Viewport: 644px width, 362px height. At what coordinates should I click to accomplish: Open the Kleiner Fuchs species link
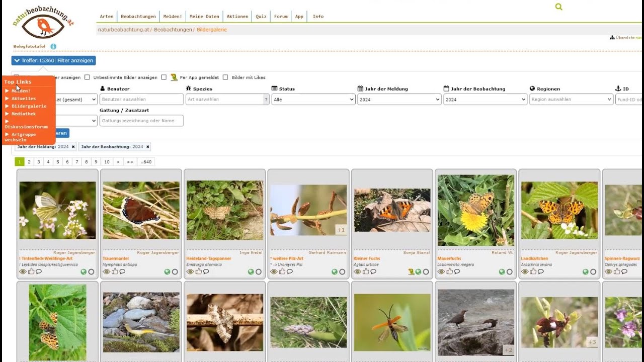[367, 258]
